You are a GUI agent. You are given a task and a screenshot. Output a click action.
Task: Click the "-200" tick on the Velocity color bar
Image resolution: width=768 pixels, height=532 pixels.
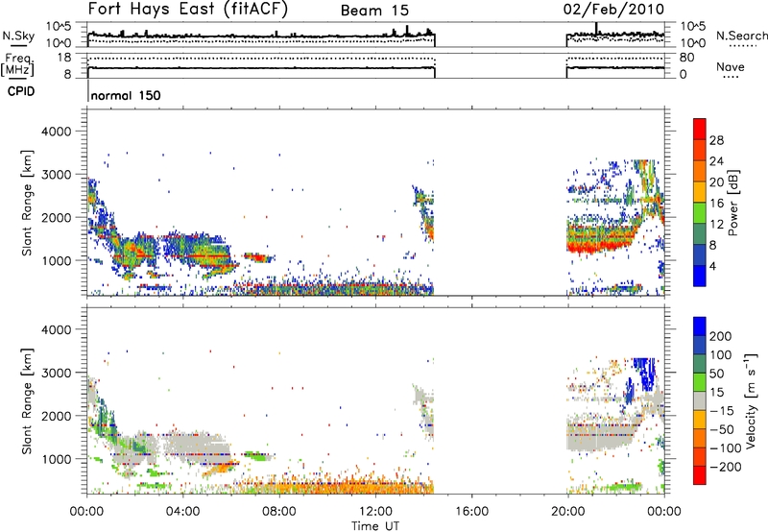pos(725,467)
